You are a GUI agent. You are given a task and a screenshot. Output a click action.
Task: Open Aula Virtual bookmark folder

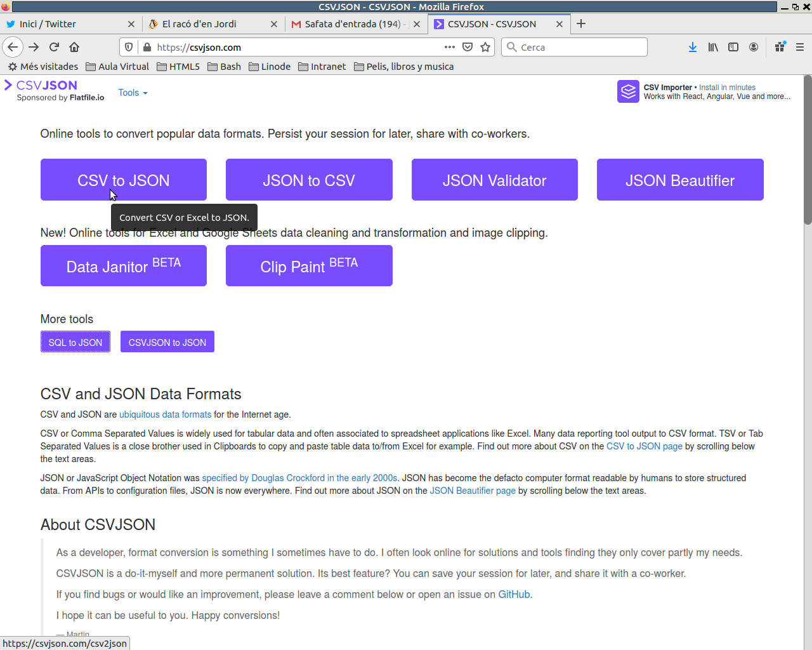tap(117, 67)
